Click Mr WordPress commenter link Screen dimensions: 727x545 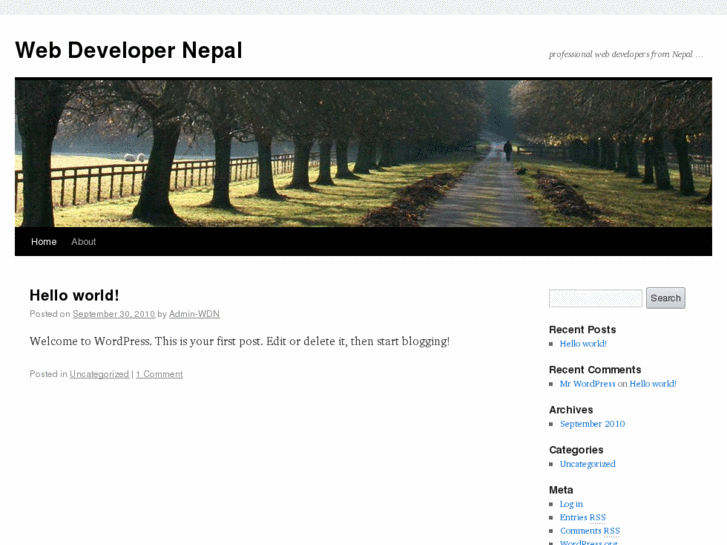(587, 384)
